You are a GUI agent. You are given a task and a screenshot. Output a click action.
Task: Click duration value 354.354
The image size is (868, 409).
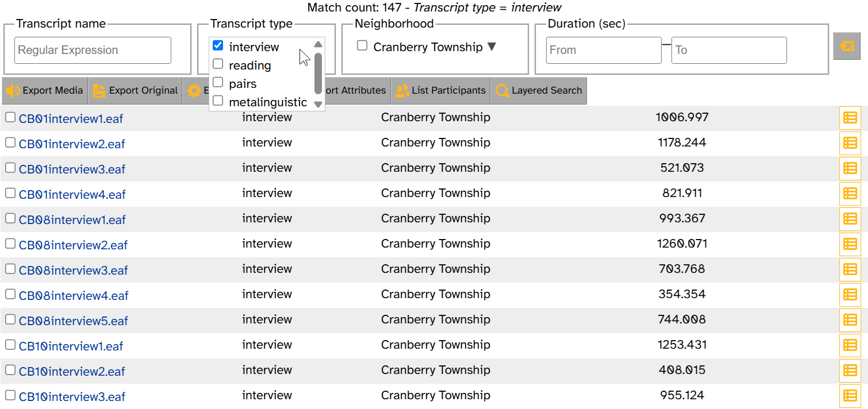click(x=682, y=294)
